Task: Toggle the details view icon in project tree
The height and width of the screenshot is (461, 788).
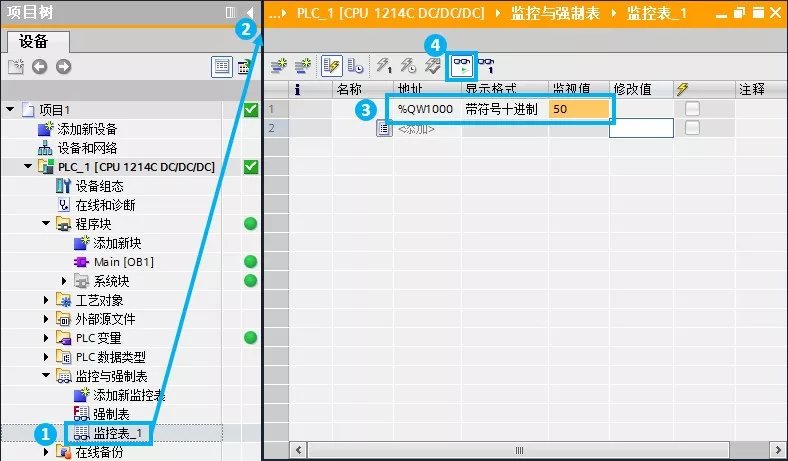Action: [221, 67]
